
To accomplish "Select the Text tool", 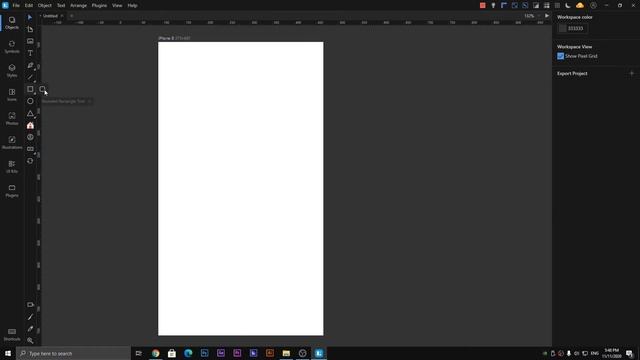I will (30, 53).
